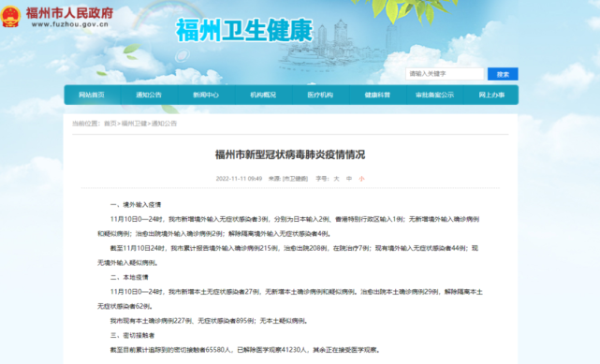Click the 福州卫生健康 banner title
The height and width of the screenshot is (364, 600).
(244, 30)
